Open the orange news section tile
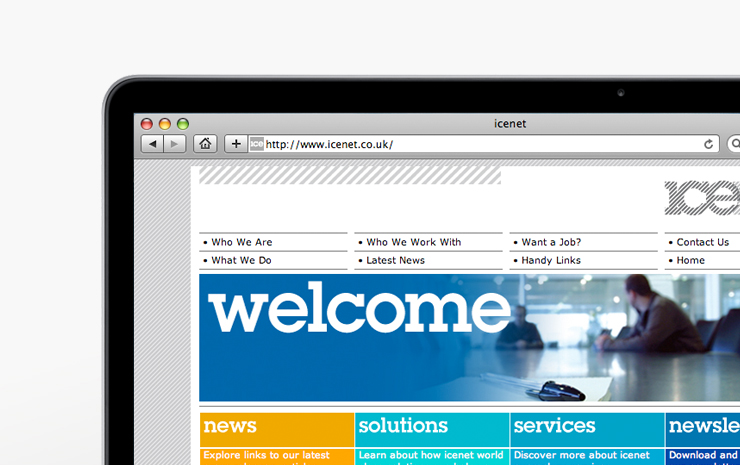The width and height of the screenshot is (740, 465). 277,430
